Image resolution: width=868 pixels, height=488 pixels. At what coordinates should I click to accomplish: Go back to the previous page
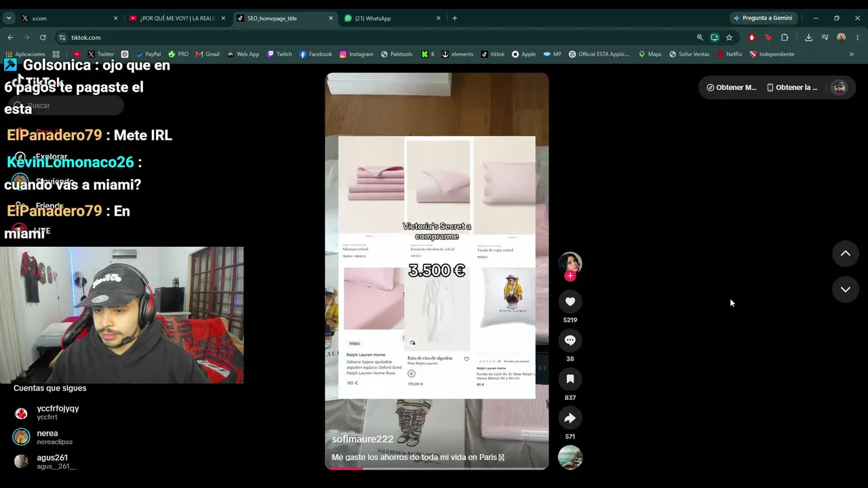click(10, 37)
